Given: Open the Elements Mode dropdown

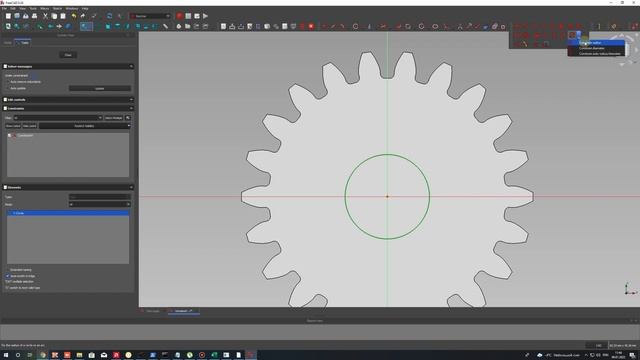Looking at the screenshot, I should 100,204.
